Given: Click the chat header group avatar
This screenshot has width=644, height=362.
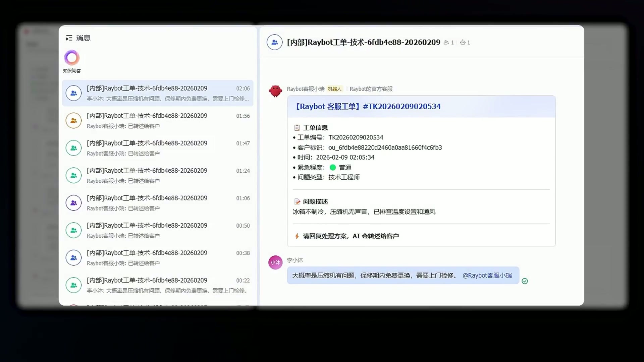Looking at the screenshot, I should point(274,42).
